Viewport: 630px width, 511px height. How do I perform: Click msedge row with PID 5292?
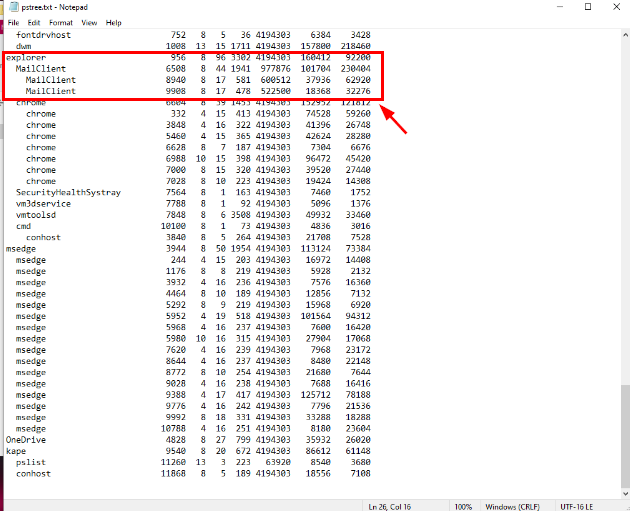tap(193, 305)
